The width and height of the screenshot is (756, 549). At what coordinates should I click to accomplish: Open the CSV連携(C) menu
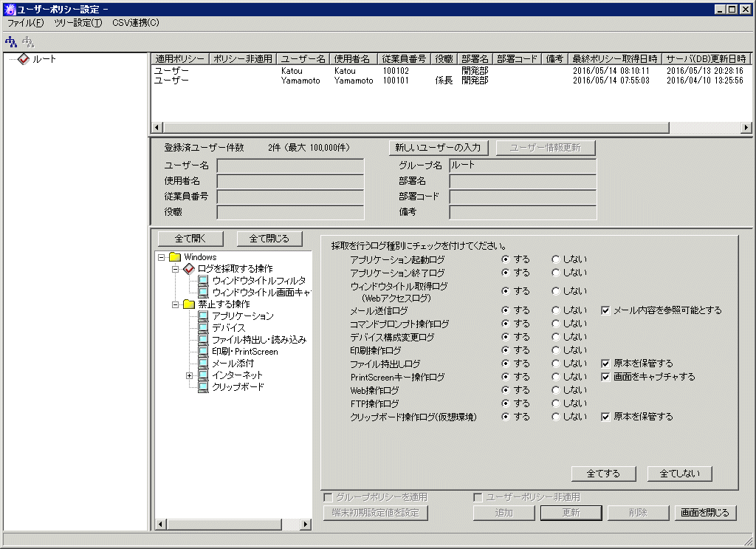[135, 23]
